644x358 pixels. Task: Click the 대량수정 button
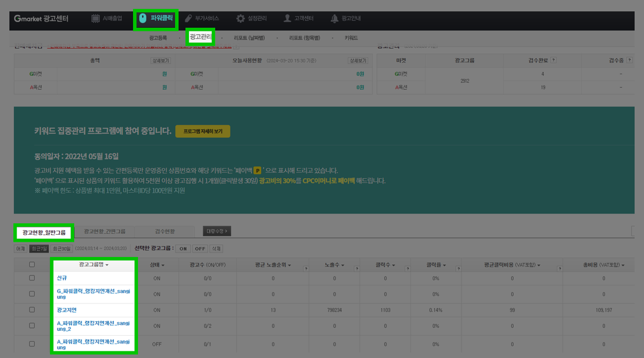217,231
